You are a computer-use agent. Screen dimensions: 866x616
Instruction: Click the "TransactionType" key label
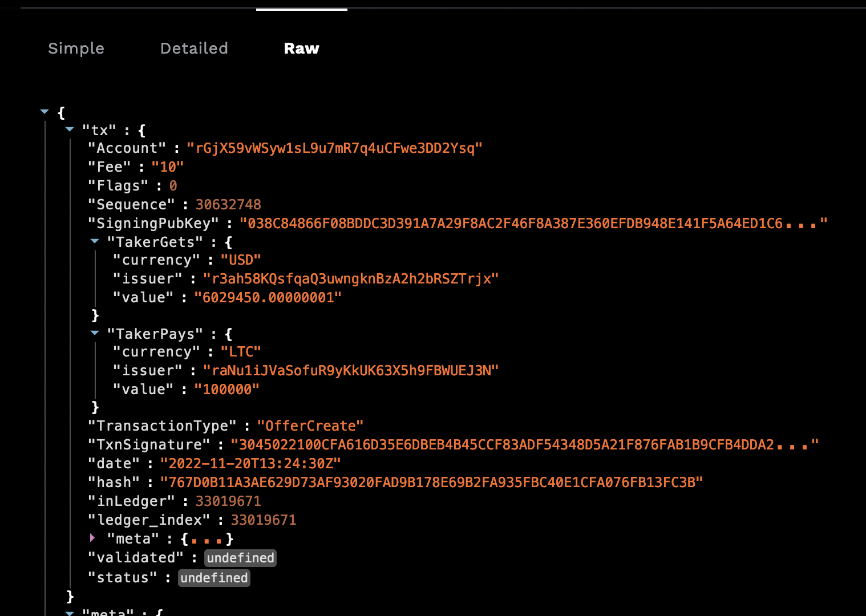pos(162,426)
